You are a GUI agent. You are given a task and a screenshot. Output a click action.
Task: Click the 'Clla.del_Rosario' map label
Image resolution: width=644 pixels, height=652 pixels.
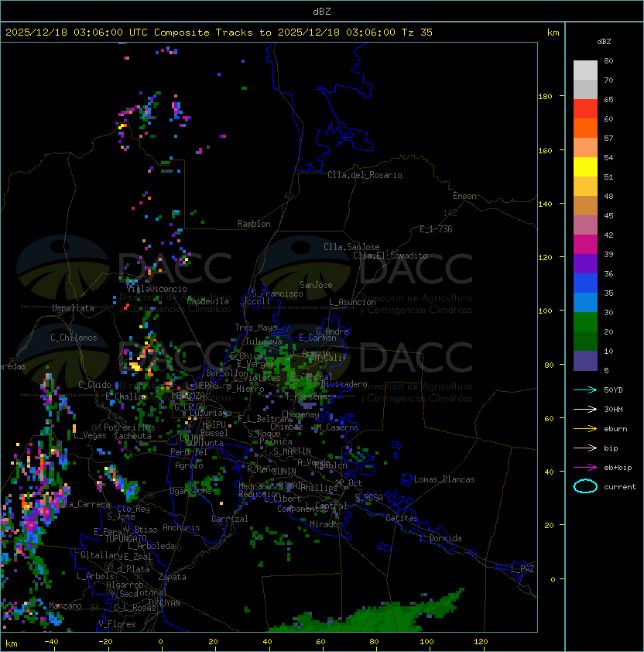365,175
